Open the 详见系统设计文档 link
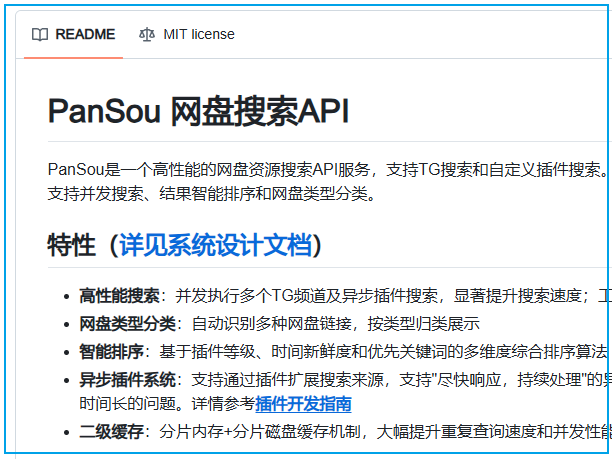 tap(215, 245)
